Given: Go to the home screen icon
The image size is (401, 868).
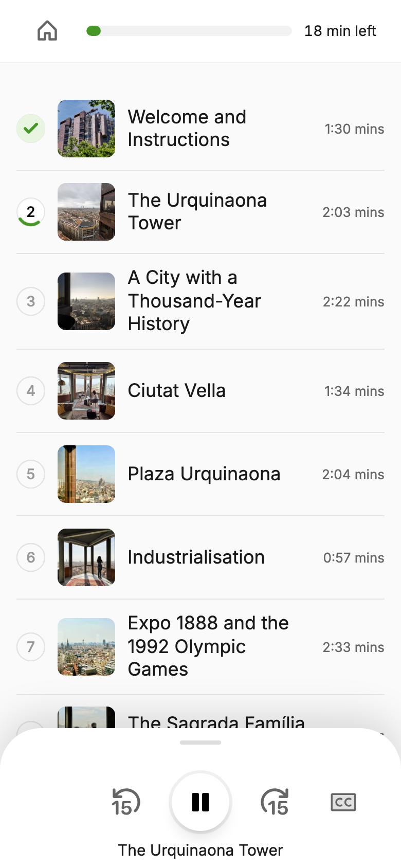Looking at the screenshot, I should click(x=47, y=31).
